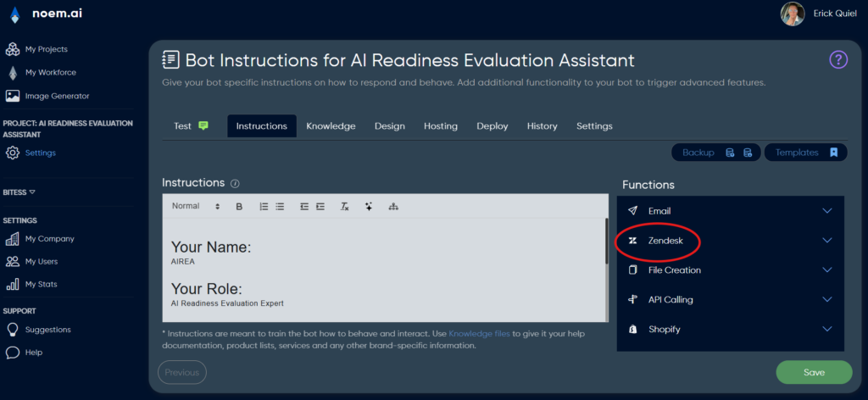Switch to the Test tab
The width and height of the screenshot is (868, 400).
191,126
